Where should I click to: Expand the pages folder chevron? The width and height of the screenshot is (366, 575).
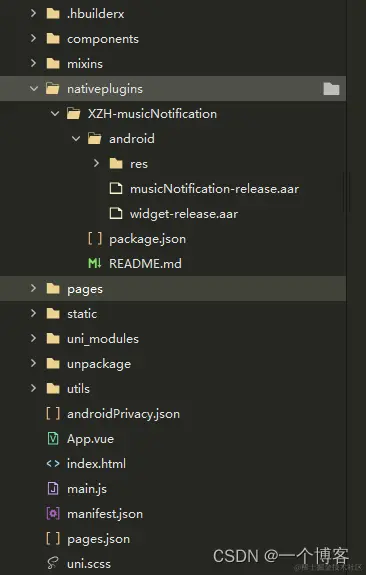tap(33, 289)
